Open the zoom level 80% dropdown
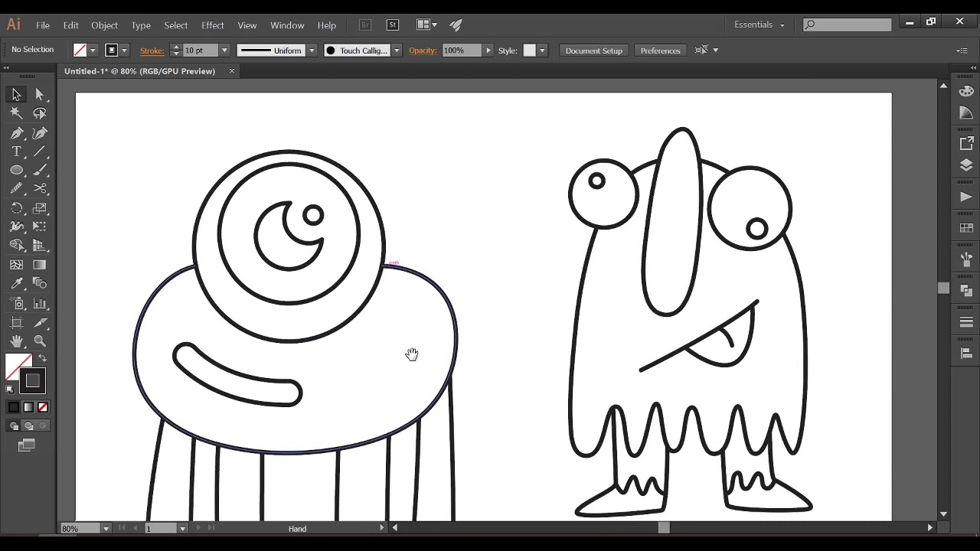980x551 pixels. (106, 528)
